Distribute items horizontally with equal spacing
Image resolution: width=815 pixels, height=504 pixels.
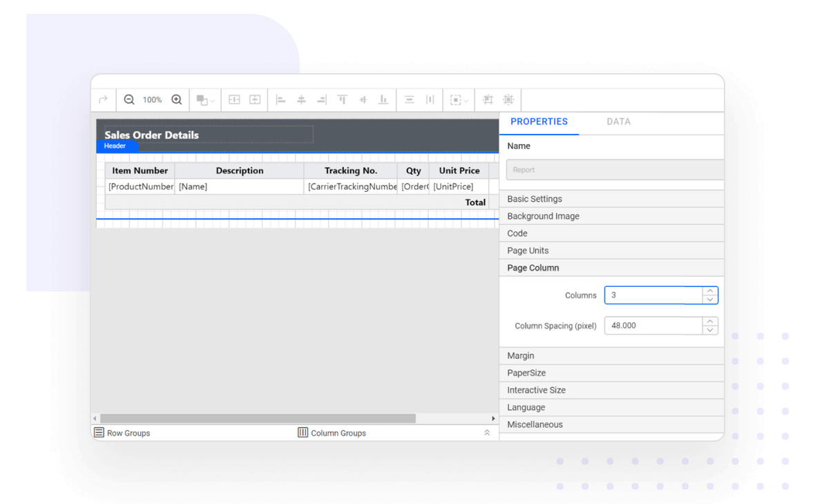430,99
